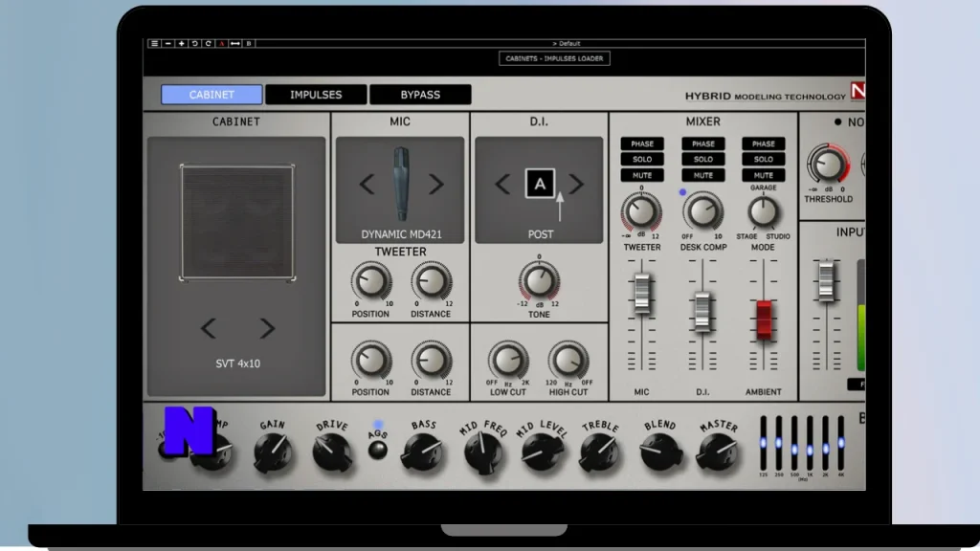Click the TREBLE knob on amp
The height and width of the screenshot is (551, 980).
(600, 452)
